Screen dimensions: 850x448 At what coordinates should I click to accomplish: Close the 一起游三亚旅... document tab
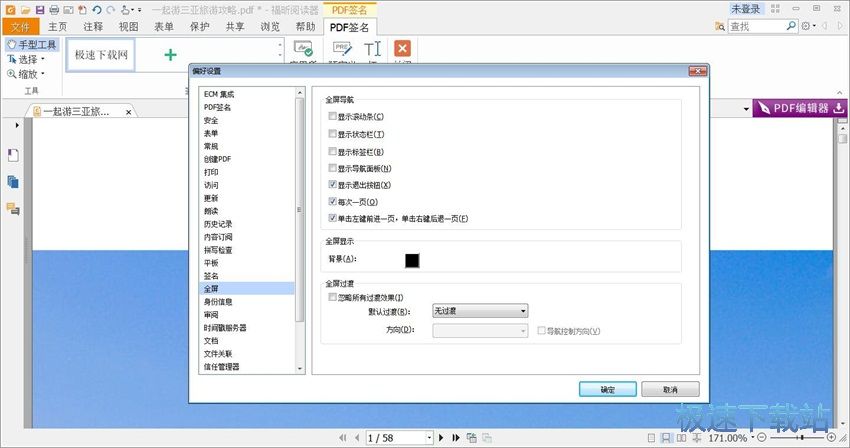128,112
